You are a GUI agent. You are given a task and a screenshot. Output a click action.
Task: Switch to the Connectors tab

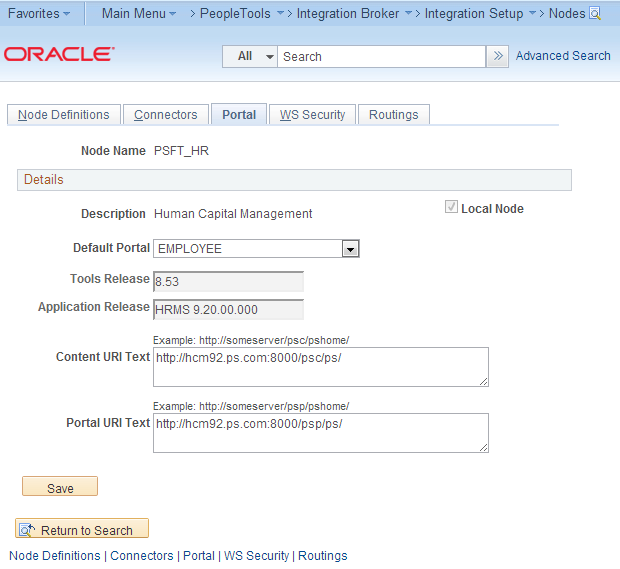(x=166, y=115)
